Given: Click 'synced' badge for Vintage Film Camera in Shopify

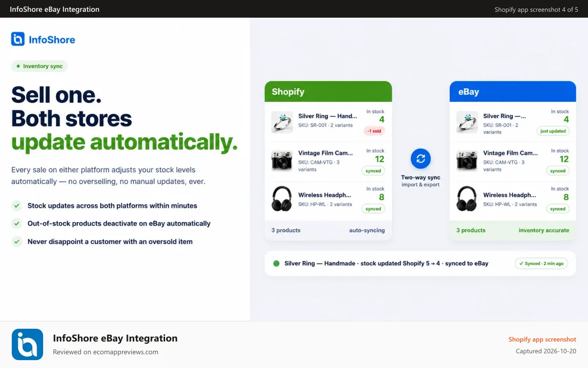Looking at the screenshot, I should (x=373, y=171).
